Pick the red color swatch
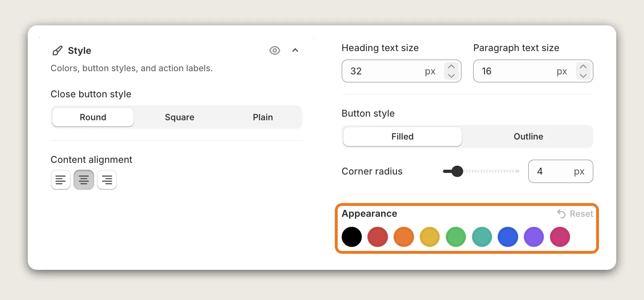Viewport: 644px width, 300px height. [x=377, y=237]
